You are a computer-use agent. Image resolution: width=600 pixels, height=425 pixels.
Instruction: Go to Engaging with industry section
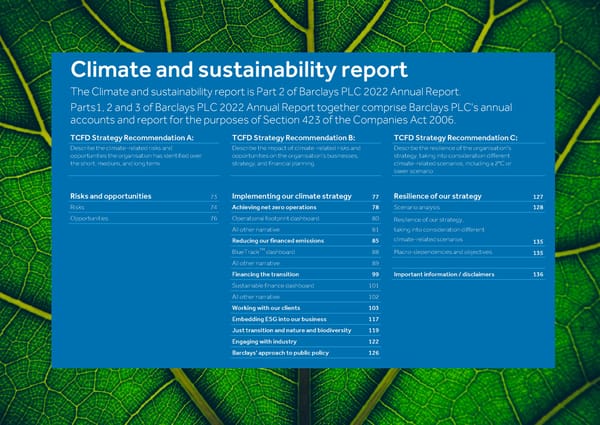pos(266,342)
